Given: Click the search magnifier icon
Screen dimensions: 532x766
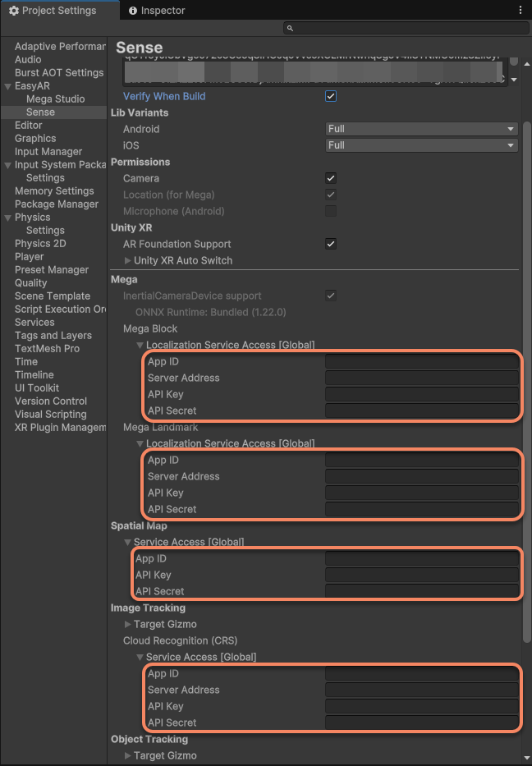Looking at the screenshot, I should 290,29.
